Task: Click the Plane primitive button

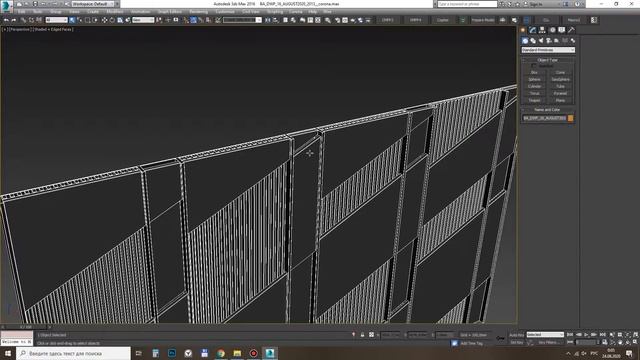Action: point(560,100)
